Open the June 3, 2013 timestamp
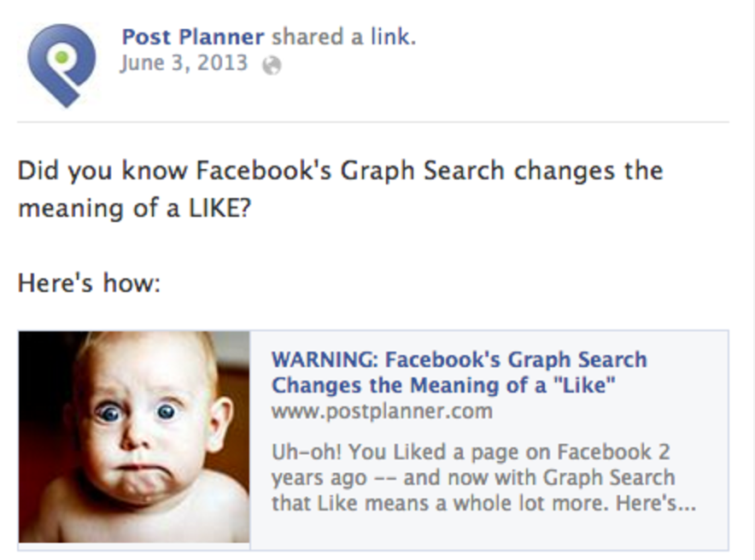 184,63
